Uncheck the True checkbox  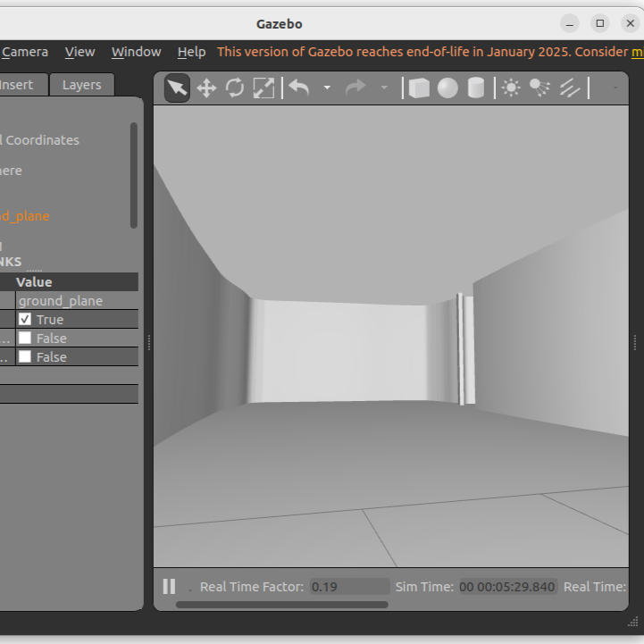point(25,320)
